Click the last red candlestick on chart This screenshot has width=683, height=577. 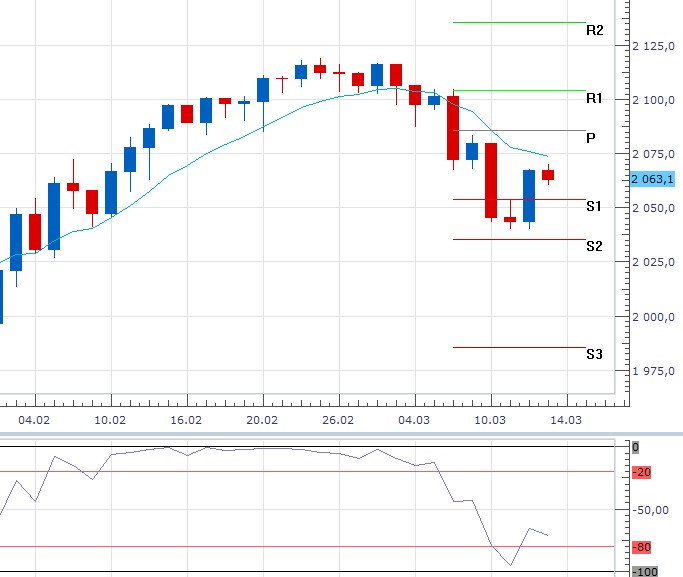(x=548, y=175)
